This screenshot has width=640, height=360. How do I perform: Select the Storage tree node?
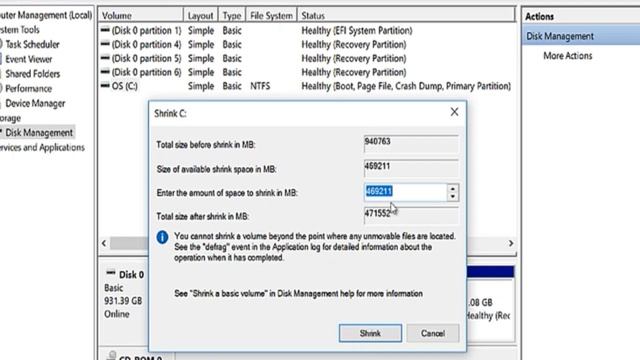(x=10, y=118)
